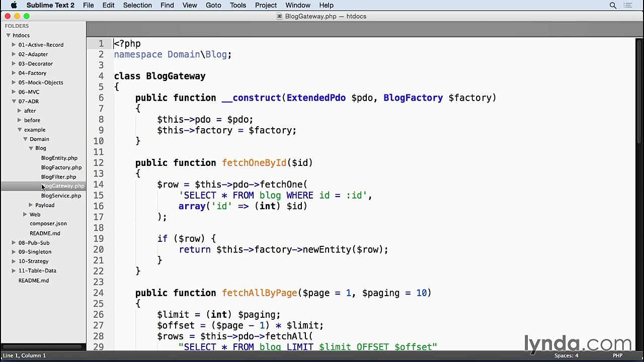Screen dimensions: 644x362
Task: Expand the 01-Active-Record folder
Action: (x=14, y=45)
